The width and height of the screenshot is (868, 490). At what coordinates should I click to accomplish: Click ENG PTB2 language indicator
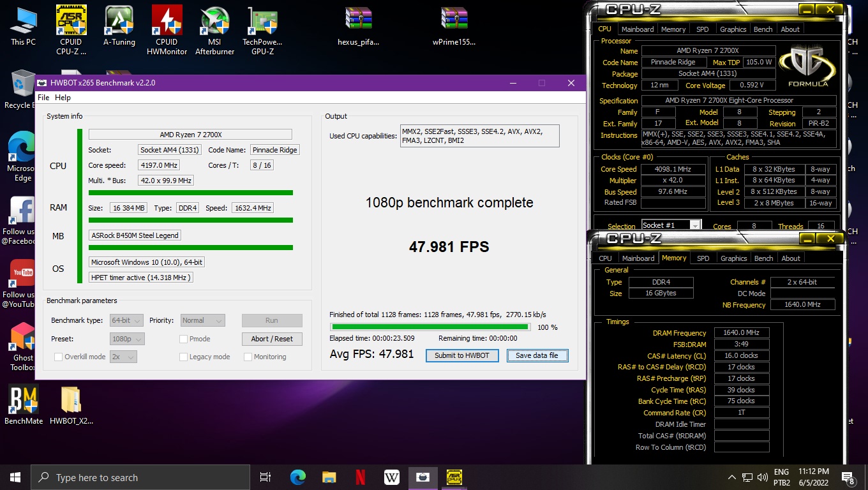[782, 477]
